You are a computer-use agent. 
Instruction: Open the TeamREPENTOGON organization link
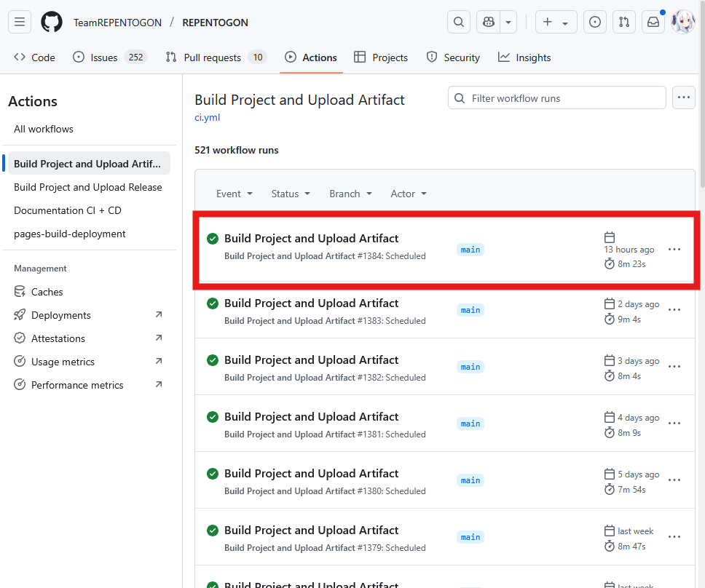[x=117, y=23]
